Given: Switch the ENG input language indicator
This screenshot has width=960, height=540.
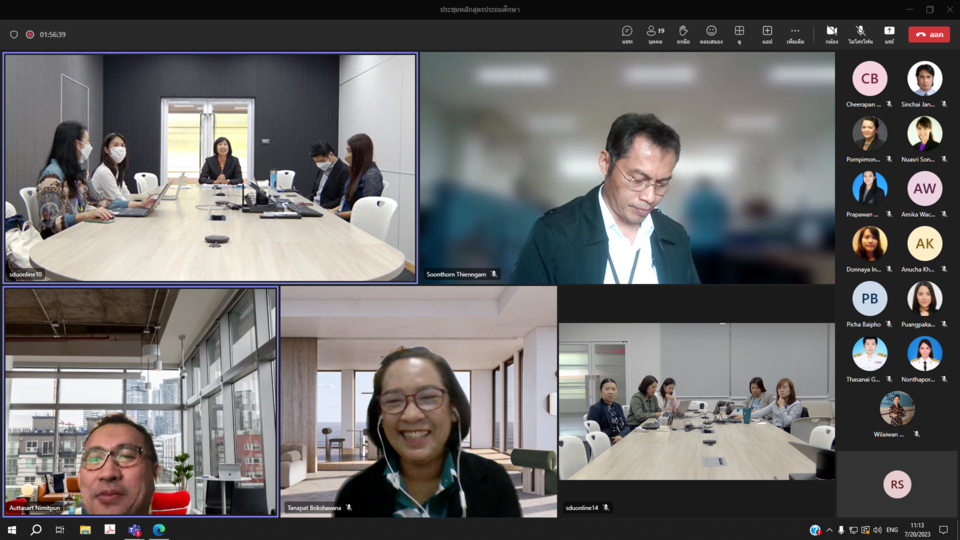Looking at the screenshot, I should (x=892, y=530).
